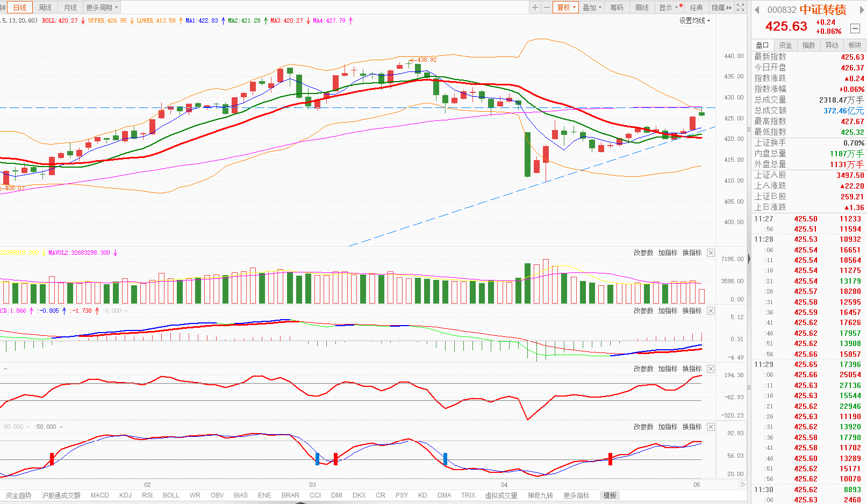Select DKX indicator tab
The image size is (867, 504).
(x=359, y=495)
